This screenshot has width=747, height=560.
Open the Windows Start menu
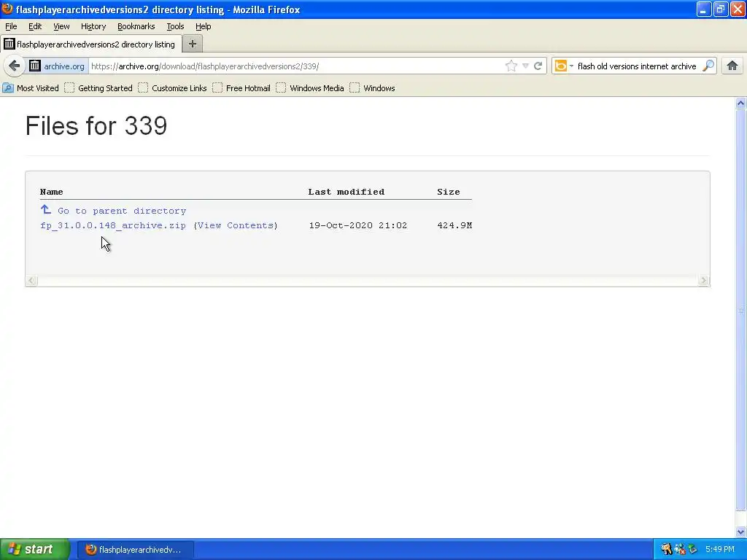tap(34, 549)
